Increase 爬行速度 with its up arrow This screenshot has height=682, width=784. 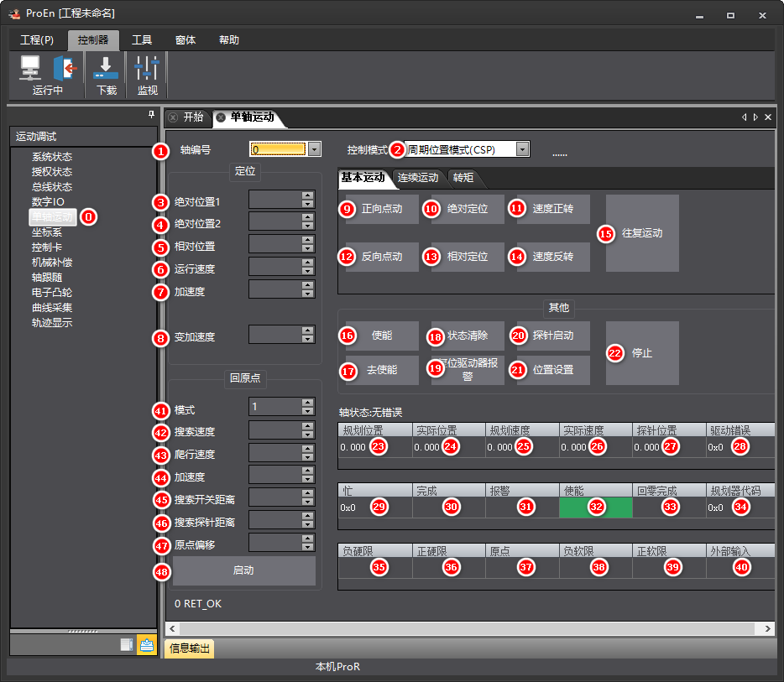pos(308,448)
